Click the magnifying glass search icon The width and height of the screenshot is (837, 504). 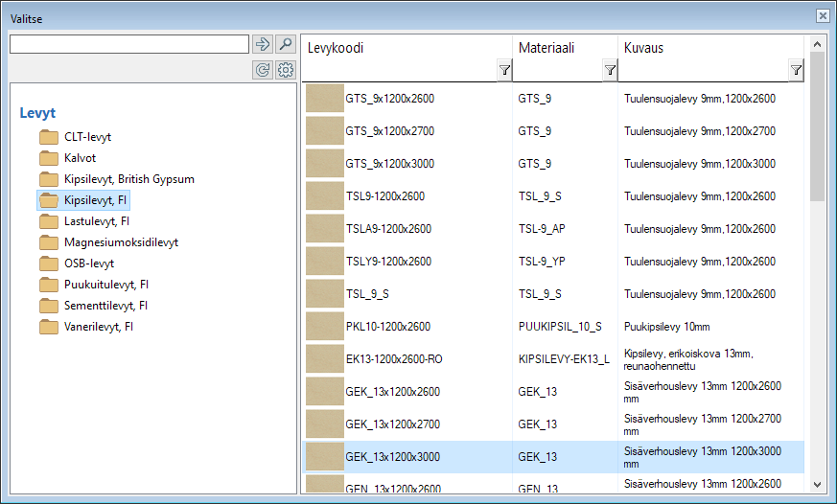pyautogui.click(x=285, y=44)
